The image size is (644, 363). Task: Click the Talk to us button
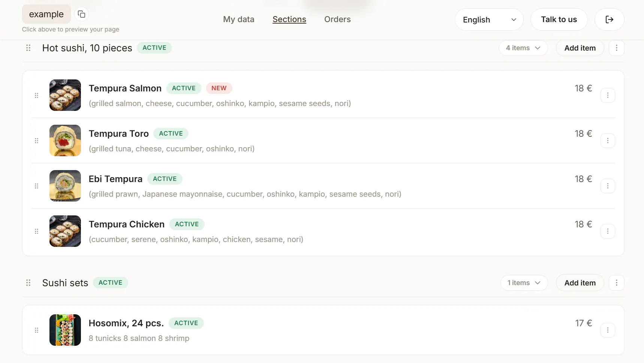pos(559,19)
